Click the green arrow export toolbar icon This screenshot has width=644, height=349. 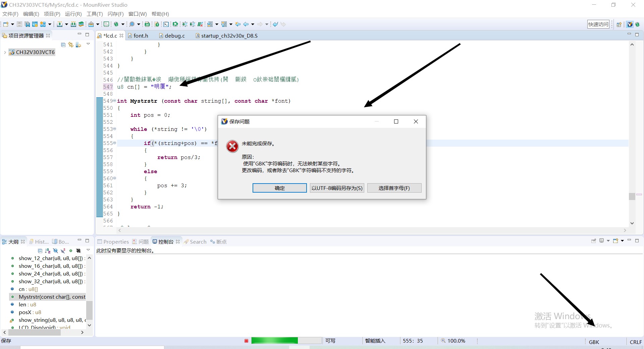(x=175, y=24)
